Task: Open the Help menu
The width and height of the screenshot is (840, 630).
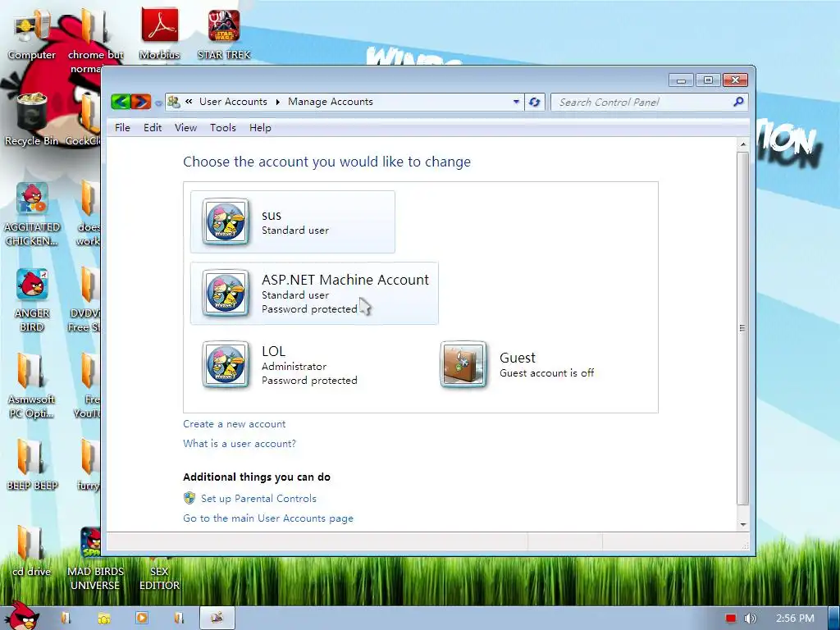Action: point(260,127)
